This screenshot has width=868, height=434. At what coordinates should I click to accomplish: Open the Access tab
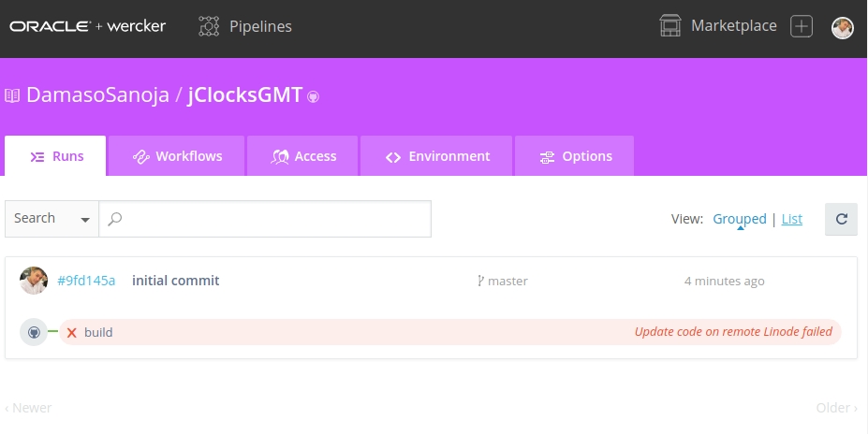pyautogui.click(x=303, y=156)
